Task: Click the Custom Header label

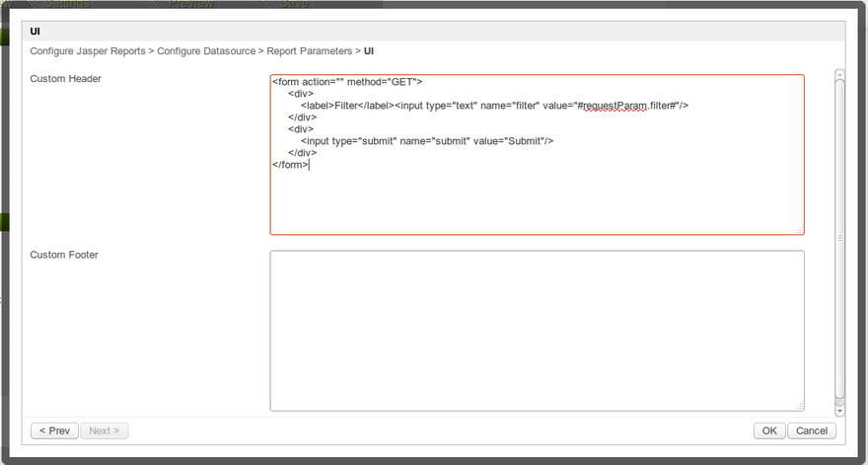Action: click(65, 78)
